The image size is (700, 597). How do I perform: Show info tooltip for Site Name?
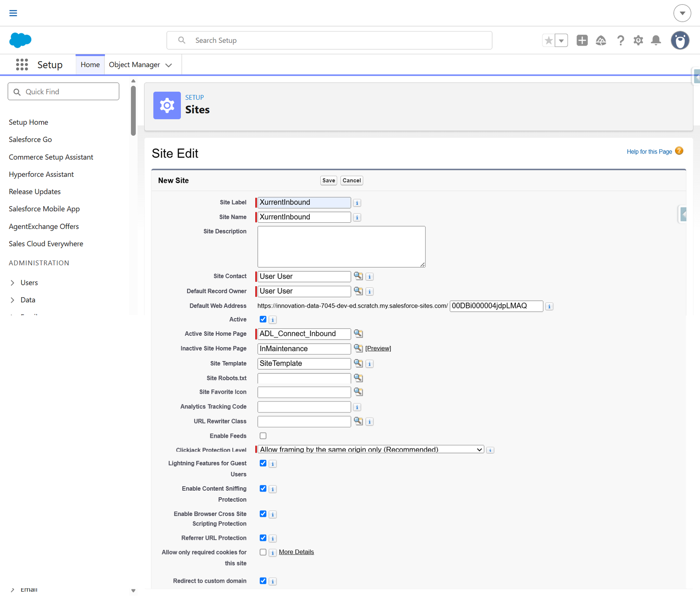pos(357,218)
